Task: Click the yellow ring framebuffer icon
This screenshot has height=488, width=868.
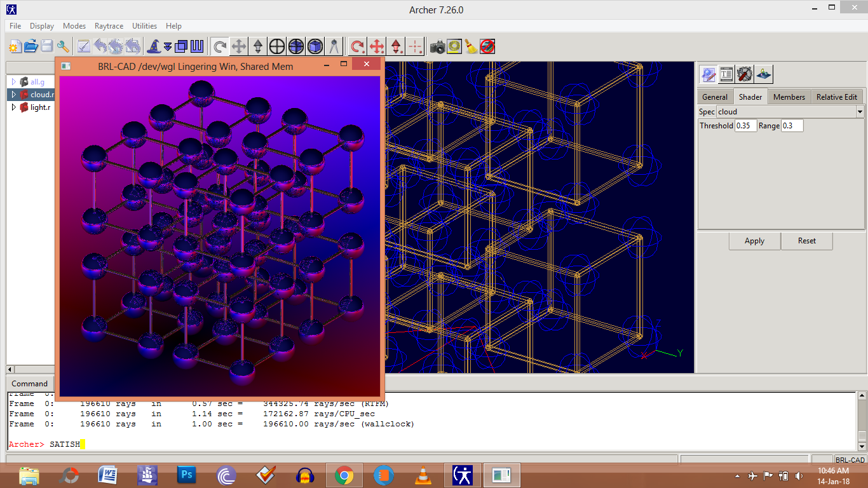Action: 454,46
